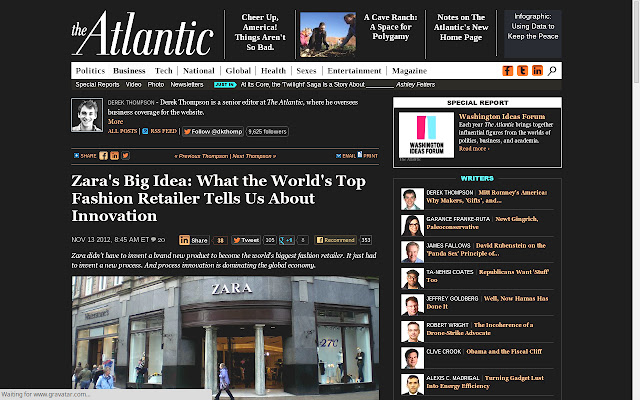640x400 pixels.
Task: Open the LinkedIn icon in the navigation bar
Action: coord(537,71)
